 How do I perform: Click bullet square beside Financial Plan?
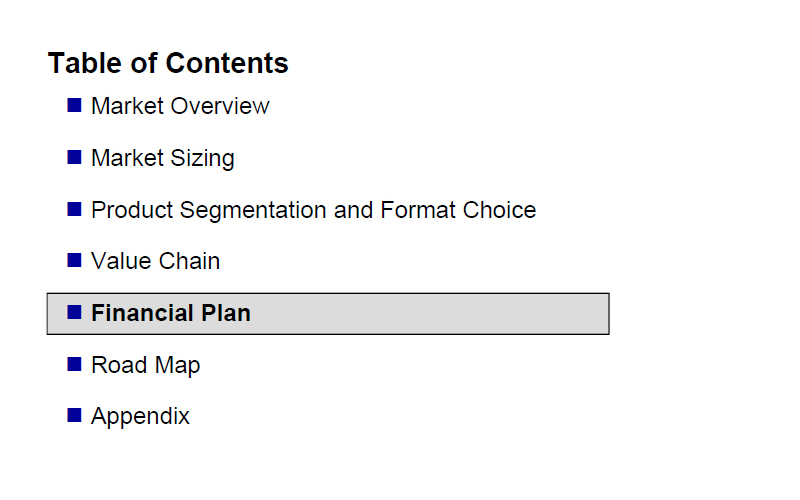click(x=74, y=312)
